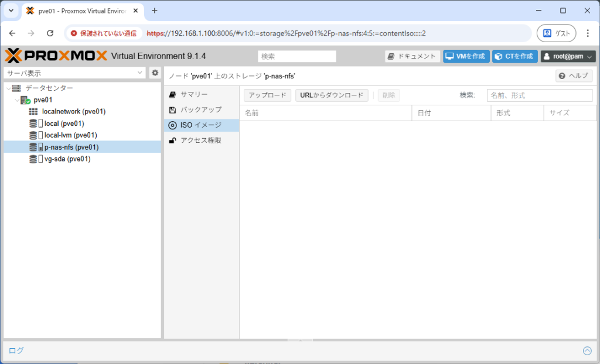The image size is (600, 364).
Task: Click the URLからダウンロード button
Action: point(332,95)
